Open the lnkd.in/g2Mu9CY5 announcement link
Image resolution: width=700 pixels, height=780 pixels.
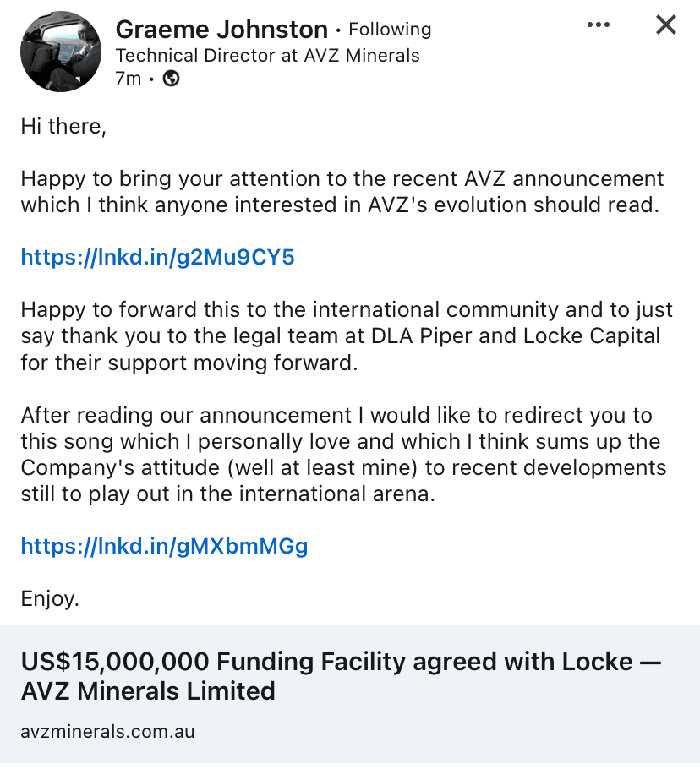point(157,257)
